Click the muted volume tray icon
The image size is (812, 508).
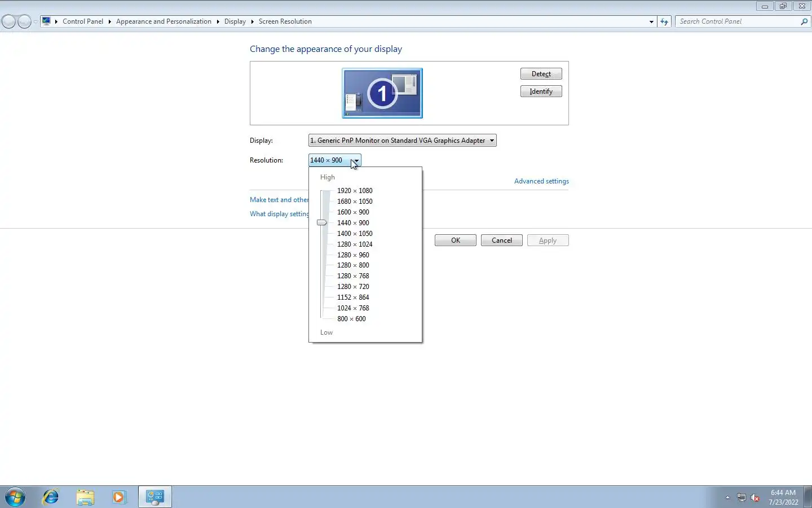tap(756, 498)
